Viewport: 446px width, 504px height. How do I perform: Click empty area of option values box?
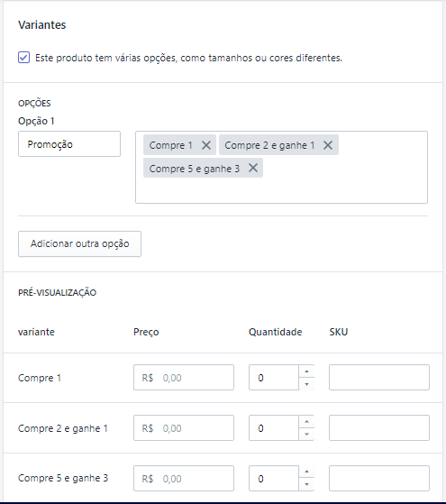(344, 188)
